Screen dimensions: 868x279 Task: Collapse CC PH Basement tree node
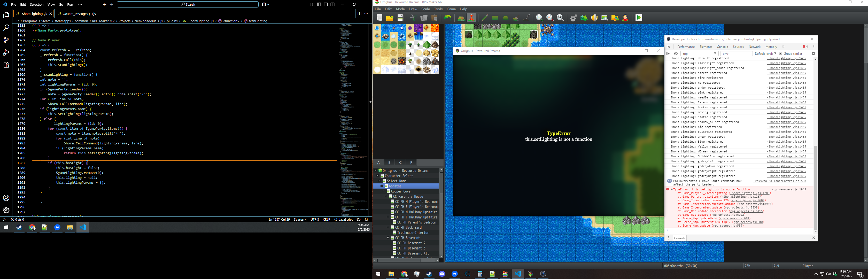coord(388,238)
